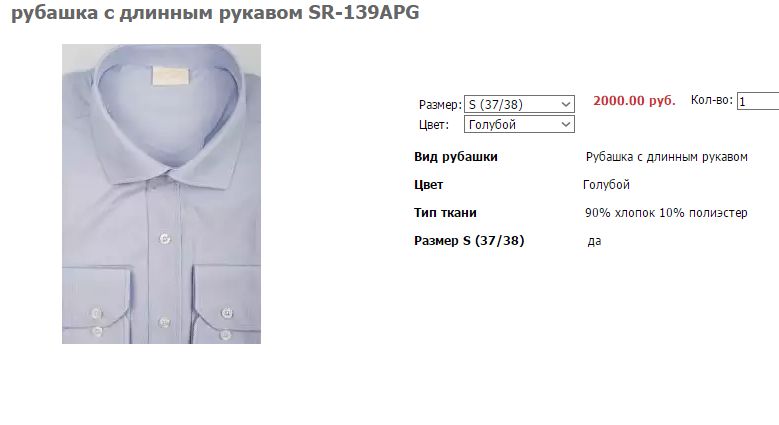Click the Размер: label beside the size dropdown
Viewport: 779px width, 425px height.
point(440,105)
